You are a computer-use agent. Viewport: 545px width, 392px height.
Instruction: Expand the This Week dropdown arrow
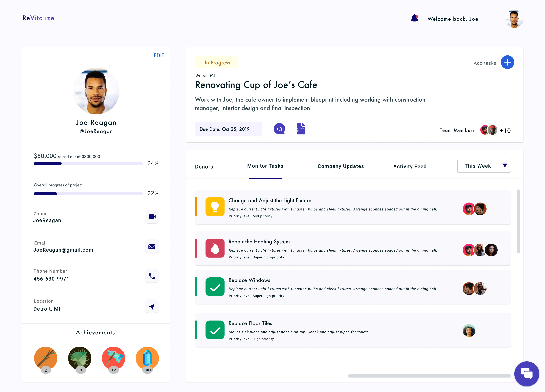coord(505,166)
